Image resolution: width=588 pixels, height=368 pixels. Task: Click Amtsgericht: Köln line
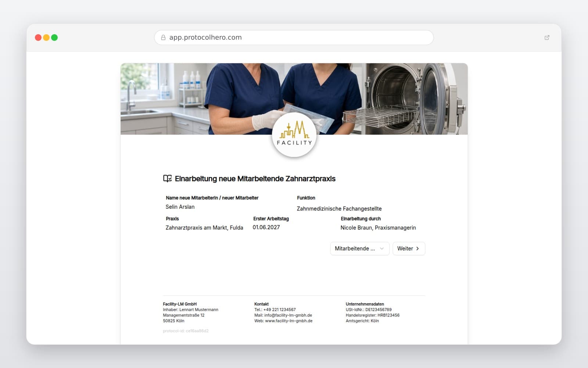pos(362,321)
